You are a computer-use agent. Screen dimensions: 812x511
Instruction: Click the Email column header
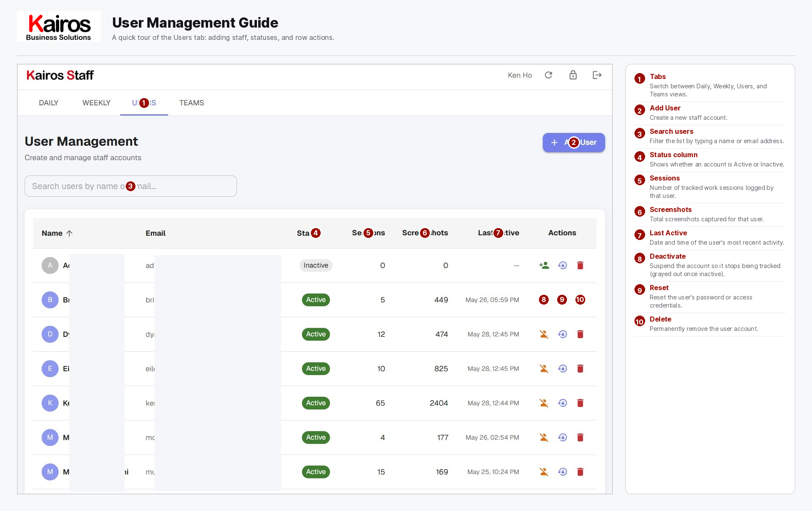pyautogui.click(x=155, y=233)
